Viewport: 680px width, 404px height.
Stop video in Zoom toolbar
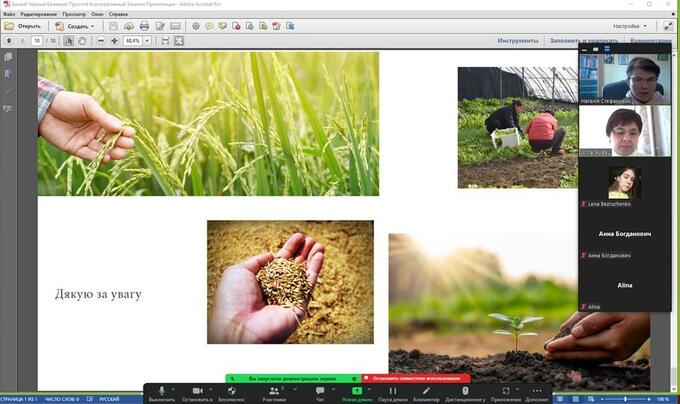(197, 391)
